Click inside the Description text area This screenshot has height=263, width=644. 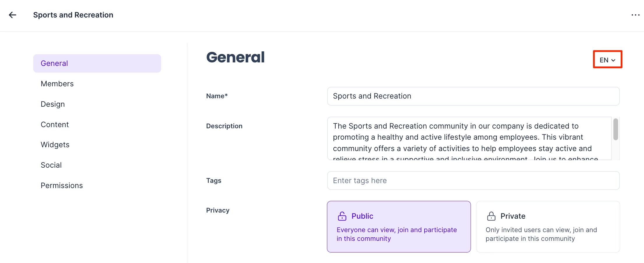coord(469,138)
